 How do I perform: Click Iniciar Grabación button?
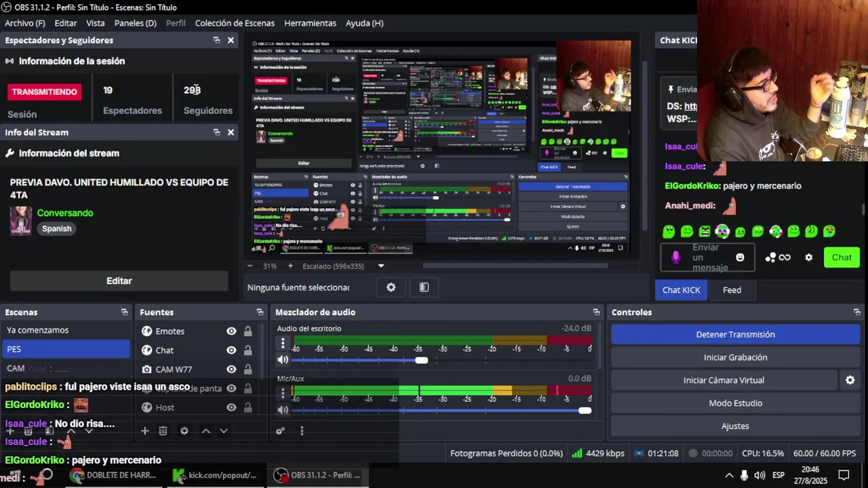coord(735,357)
